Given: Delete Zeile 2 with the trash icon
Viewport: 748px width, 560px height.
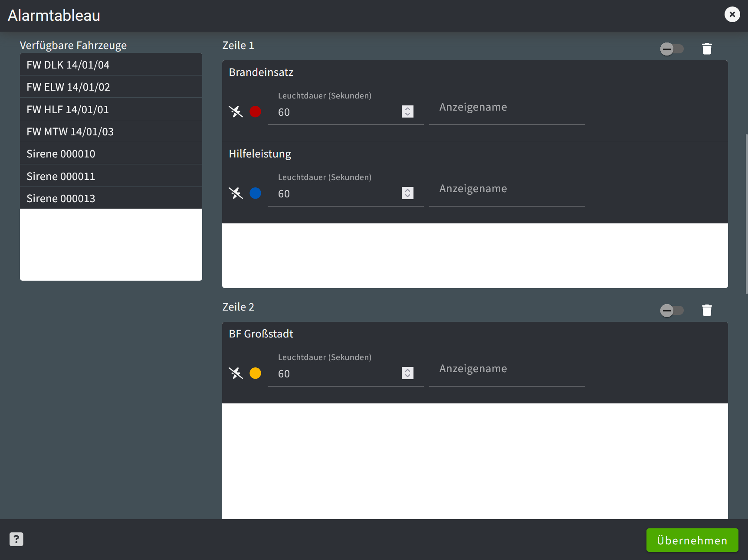Looking at the screenshot, I should pyautogui.click(x=707, y=311).
